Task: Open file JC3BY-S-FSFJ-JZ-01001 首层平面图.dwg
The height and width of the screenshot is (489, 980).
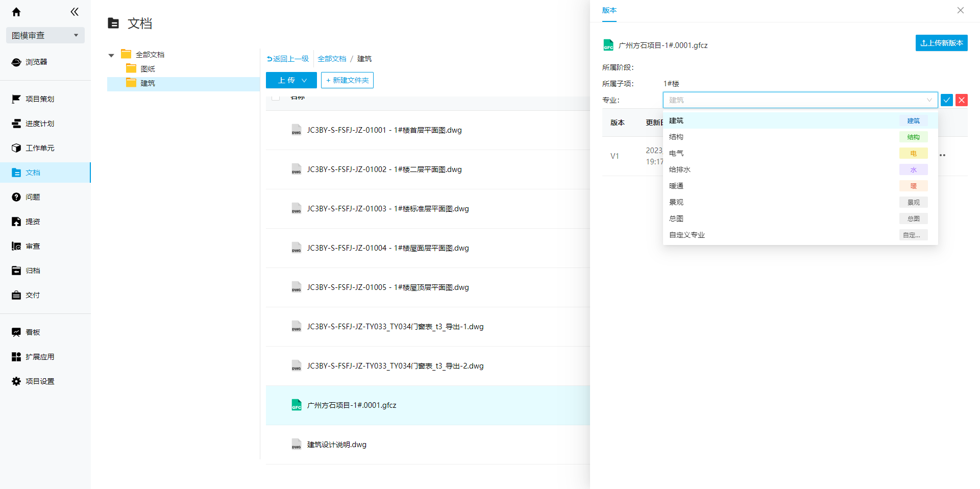Action: (384, 130)
